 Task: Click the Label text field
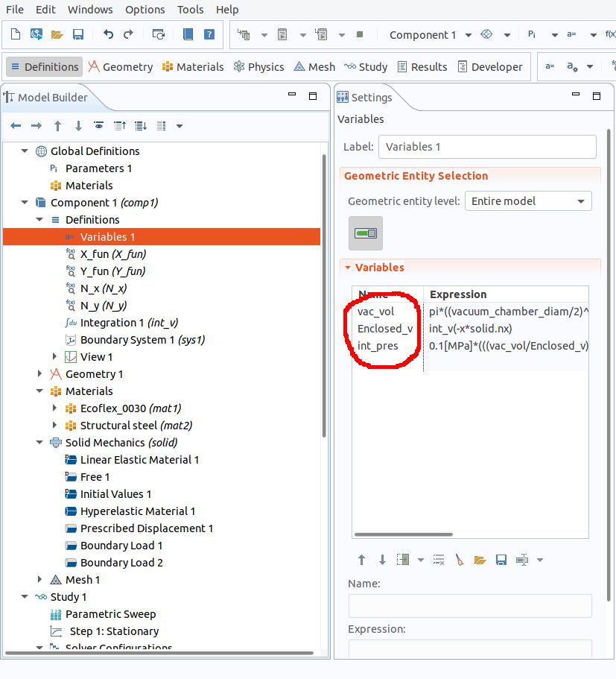point(487,147)
